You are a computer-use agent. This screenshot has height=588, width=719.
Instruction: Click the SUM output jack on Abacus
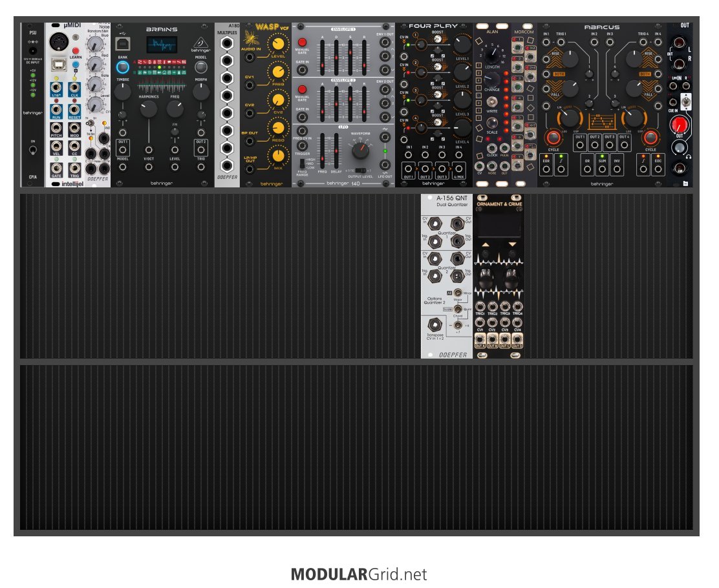[x=602, y=169]
